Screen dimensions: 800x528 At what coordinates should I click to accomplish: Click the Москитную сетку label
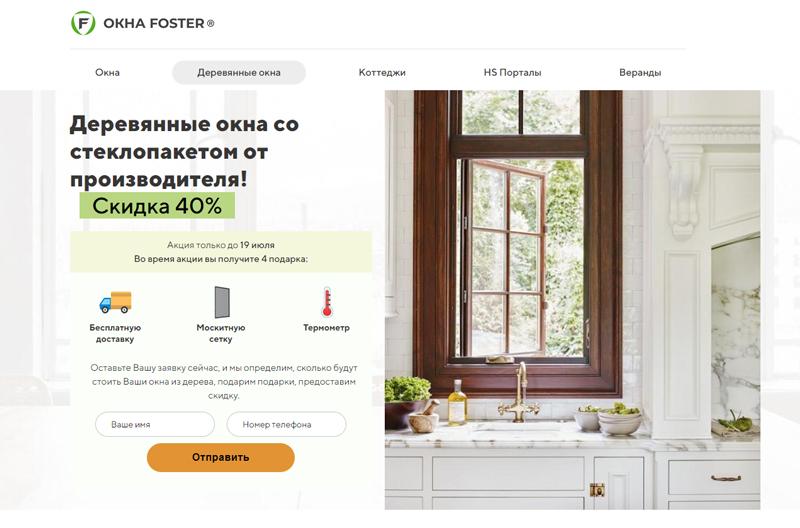click(221, 333)
